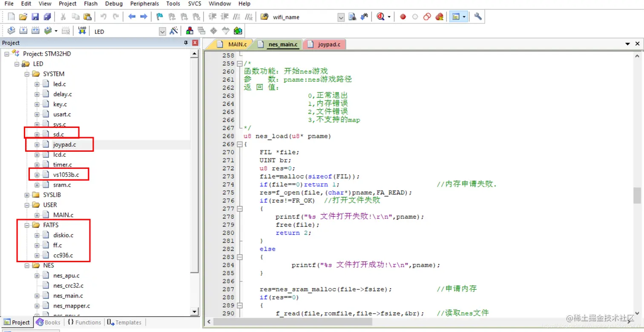Create a new file with the New icon

11,17
